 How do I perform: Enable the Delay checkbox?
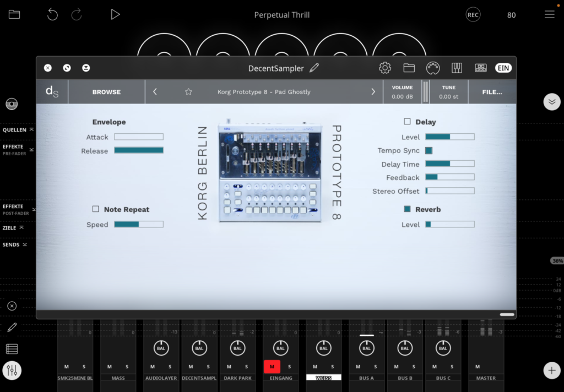(408, 122)
